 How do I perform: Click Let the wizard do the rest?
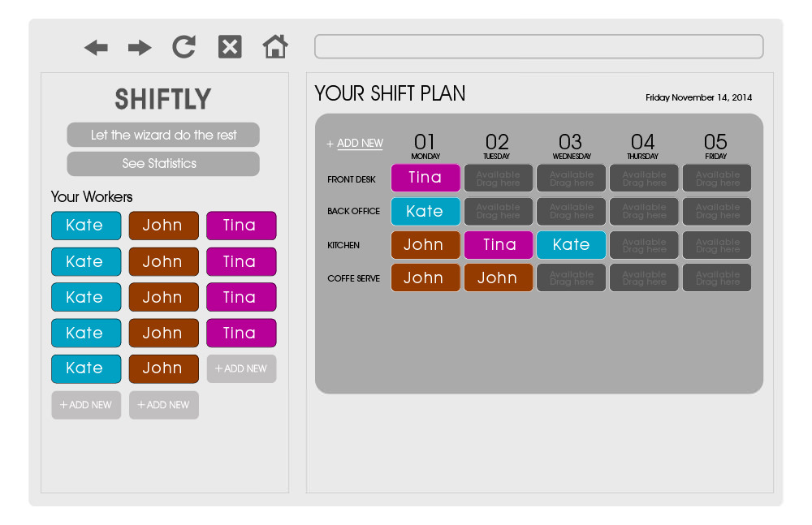coord(163,135)
